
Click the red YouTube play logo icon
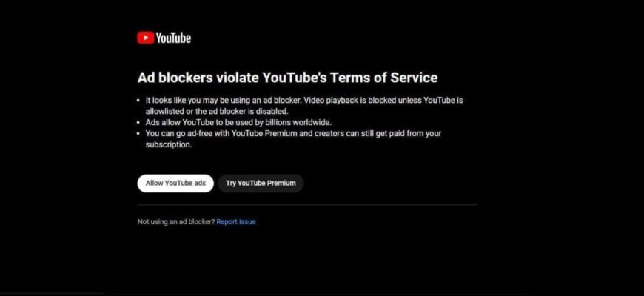(x=145, y=38)
